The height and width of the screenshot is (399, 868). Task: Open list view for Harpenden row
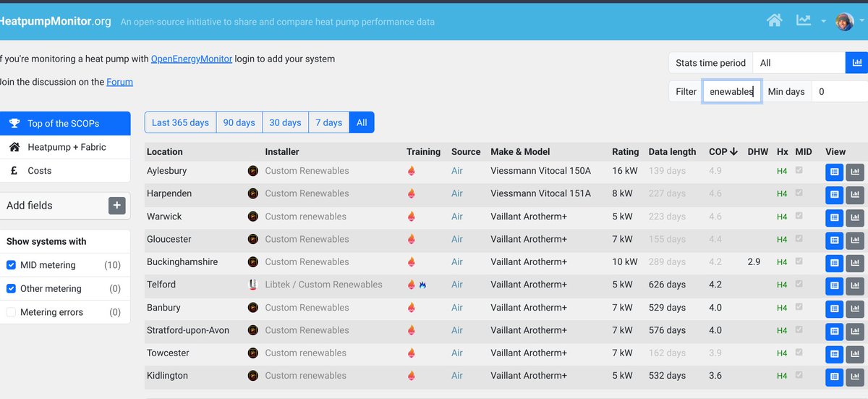[x=834, y=194]
